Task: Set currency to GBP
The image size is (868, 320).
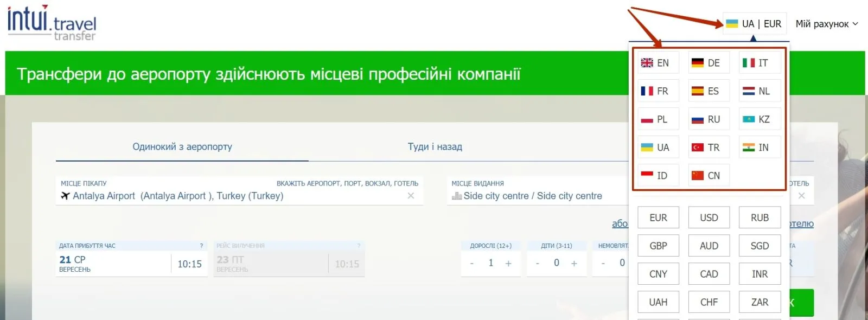Action: (x=658, y=246)
